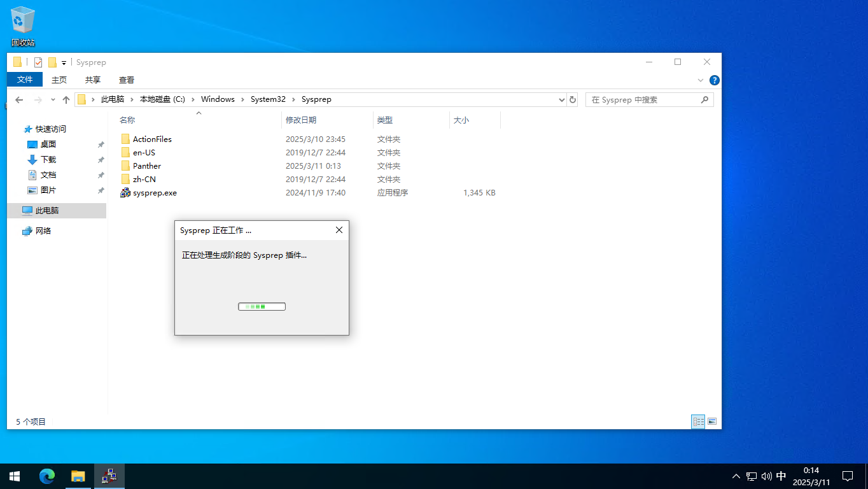Open 桌面 in the navigation pane
868x489 pixels.
click(48, 144)
